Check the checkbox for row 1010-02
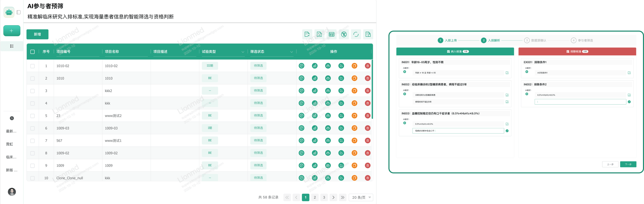This screenshot has width=644, height=204. tap(32, 66)
